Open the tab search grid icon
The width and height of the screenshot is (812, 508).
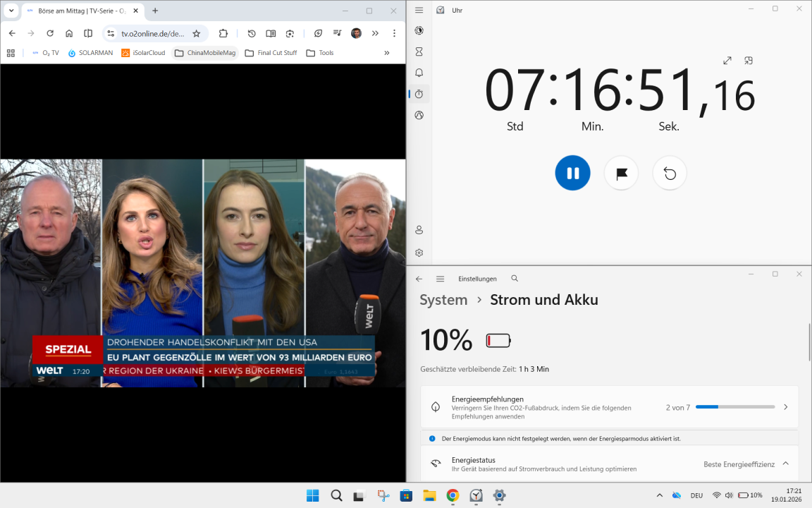click(x=10, y=52)
